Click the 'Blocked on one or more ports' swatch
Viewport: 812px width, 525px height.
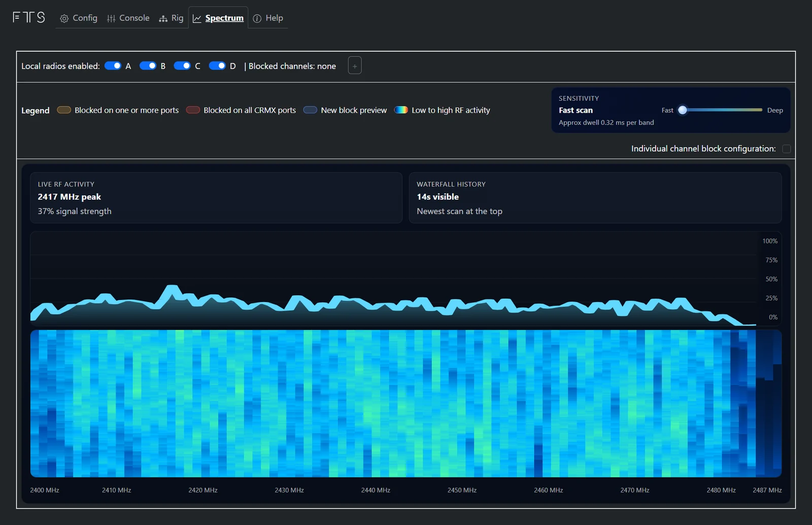click(64, 110)
